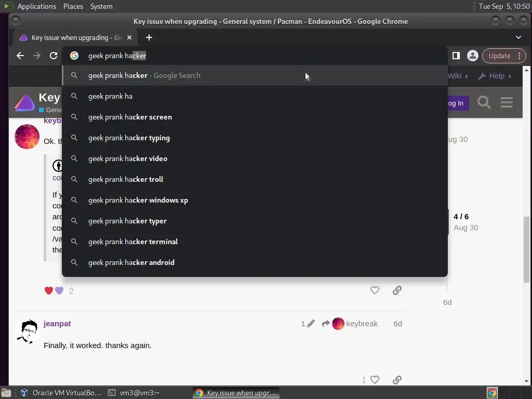The width and height of the screenshot is (532, 399).
Task: Like keybreak's post with the heart icon
Action: pos(375,290)
